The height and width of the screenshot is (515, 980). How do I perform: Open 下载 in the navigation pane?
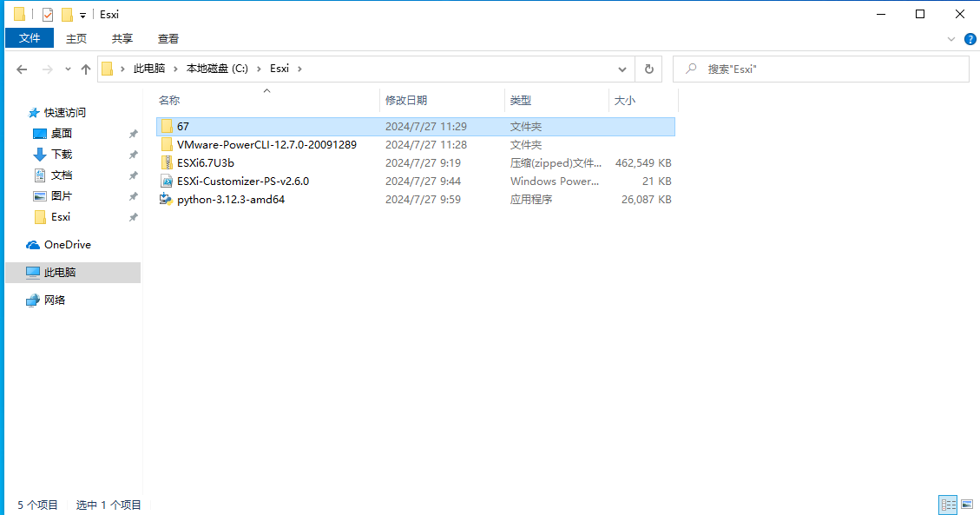click(x=62, y=154)
